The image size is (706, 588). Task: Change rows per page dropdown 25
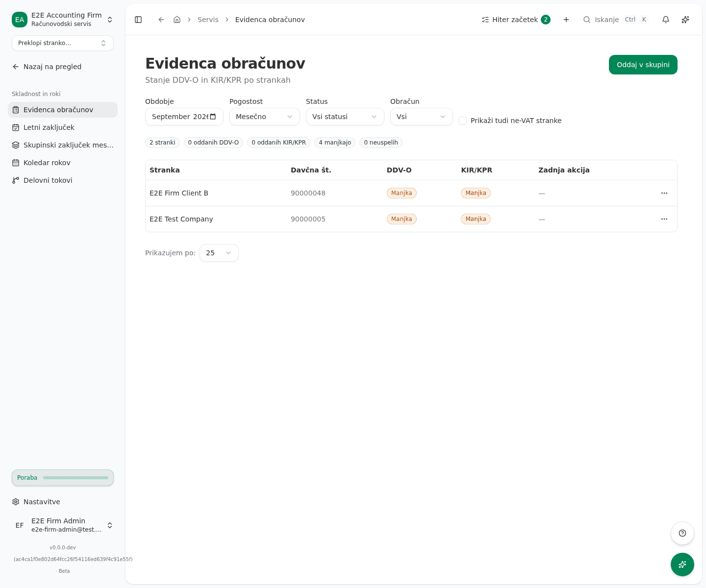(x=219, y=253)
